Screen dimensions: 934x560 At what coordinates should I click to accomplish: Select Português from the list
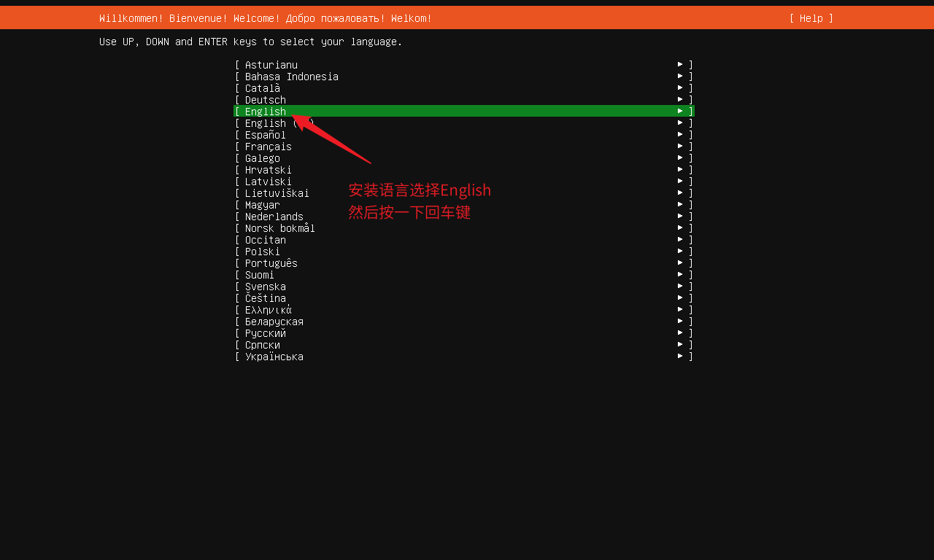pos(271,263)
